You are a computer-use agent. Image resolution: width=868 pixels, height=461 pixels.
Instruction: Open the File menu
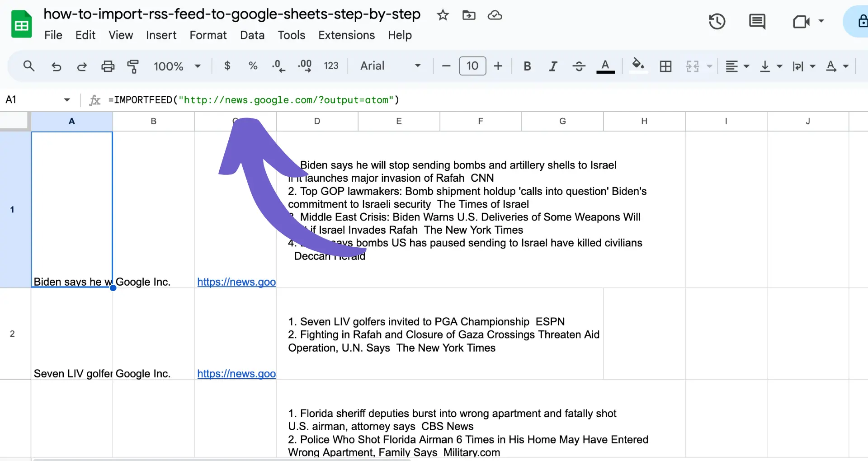click(x=53, y=35)
